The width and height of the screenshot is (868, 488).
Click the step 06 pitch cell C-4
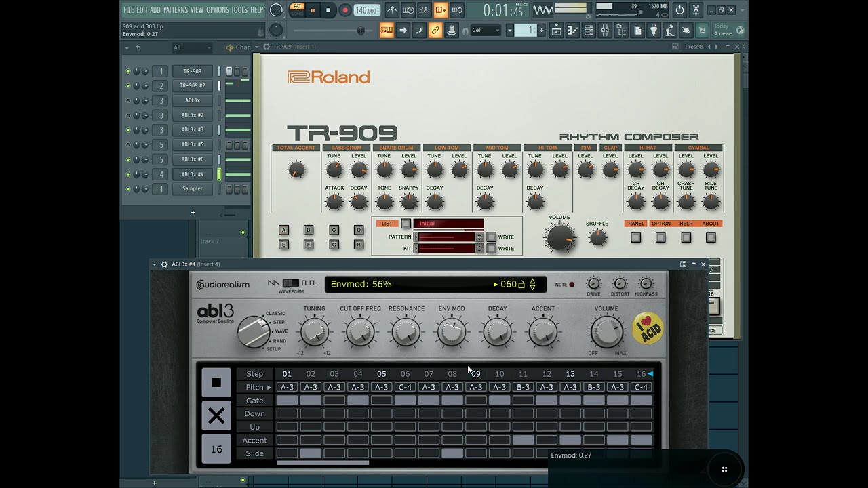click(x=405, y=387)
